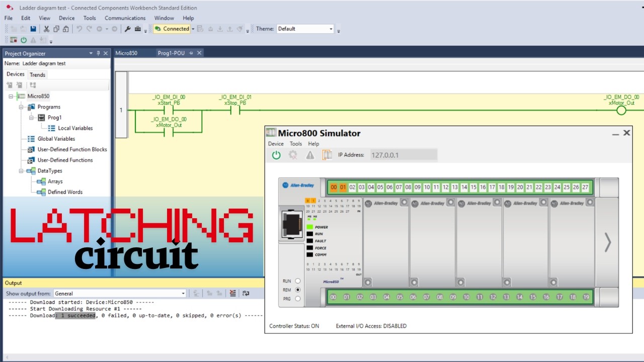Select Local Variables in project tree
Image resolution: width=644 pixels, height=362 pixels.
(x=75, y=128)
